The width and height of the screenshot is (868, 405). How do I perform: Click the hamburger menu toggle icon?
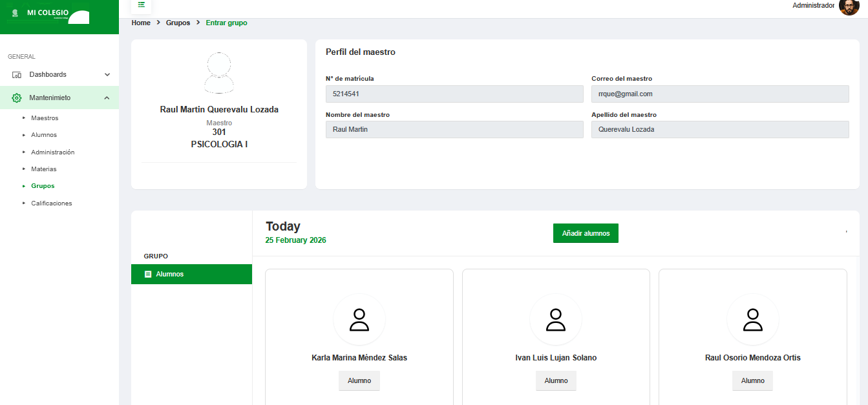(141, 5)
